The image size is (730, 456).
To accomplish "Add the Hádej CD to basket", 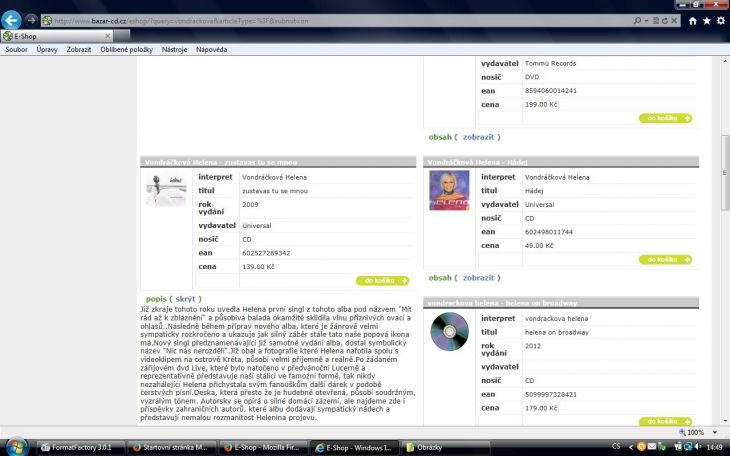I will [x=665, y=259].
